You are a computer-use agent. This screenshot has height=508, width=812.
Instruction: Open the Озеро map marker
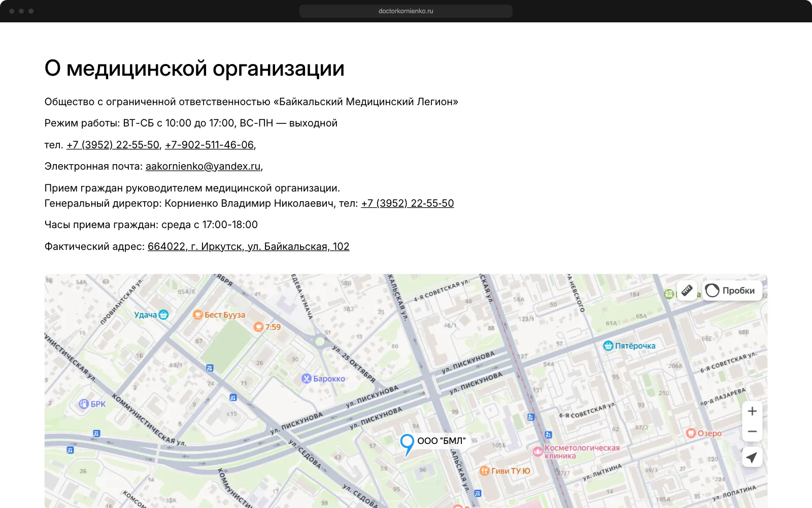click(703, 433)
